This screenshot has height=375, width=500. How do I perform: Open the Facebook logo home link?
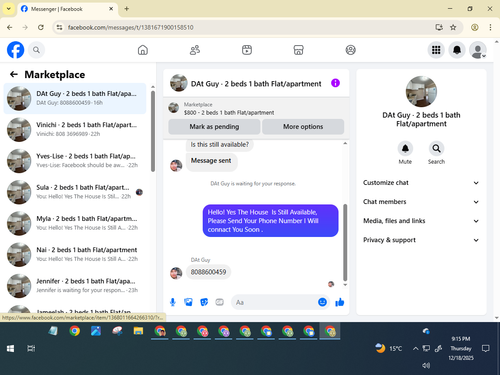coord(15,50)
